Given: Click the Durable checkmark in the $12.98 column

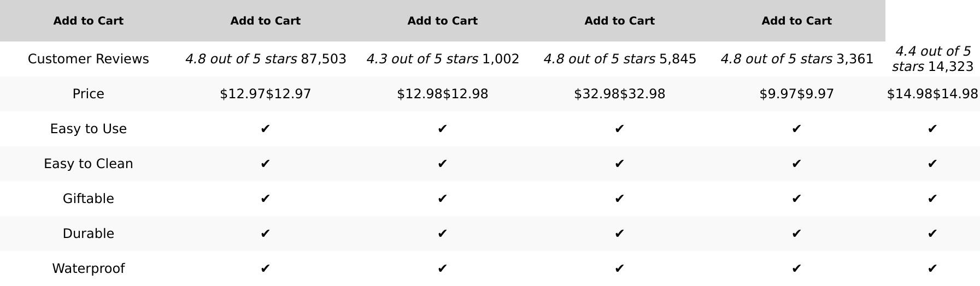Looking at the screenshot, I should point(442,234).
